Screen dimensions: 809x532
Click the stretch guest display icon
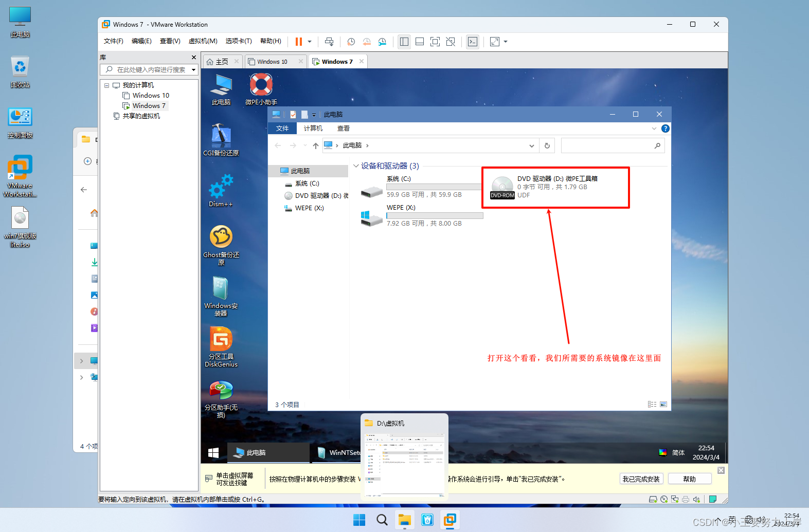click(x=495, y=42)
